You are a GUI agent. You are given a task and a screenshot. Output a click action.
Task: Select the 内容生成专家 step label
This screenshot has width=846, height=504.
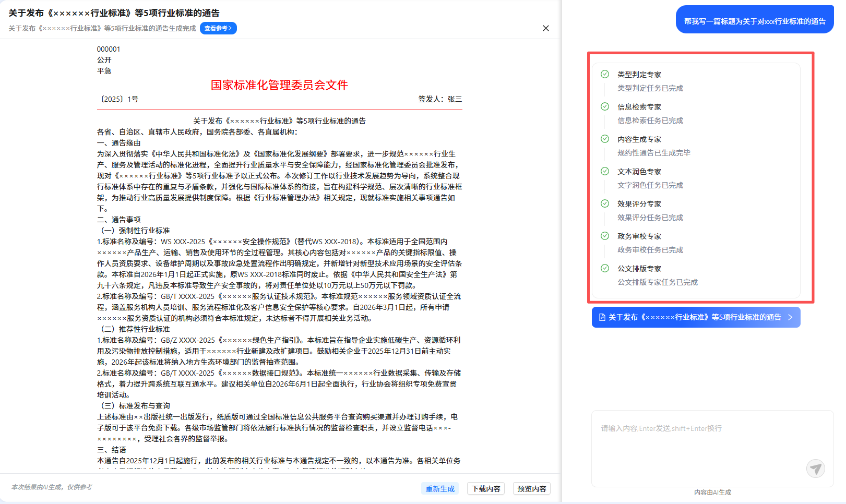pos(639,139)
